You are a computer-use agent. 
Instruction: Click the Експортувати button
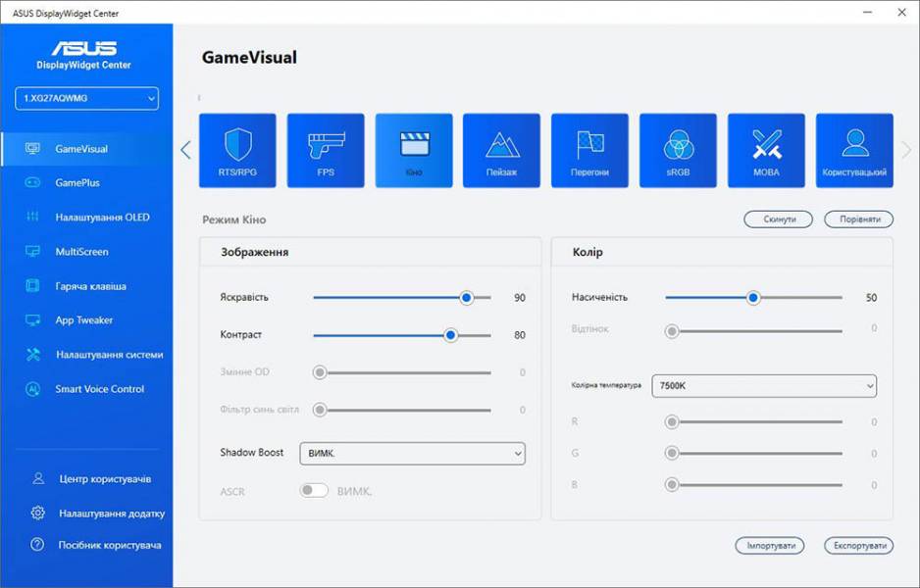pos(858,546)
